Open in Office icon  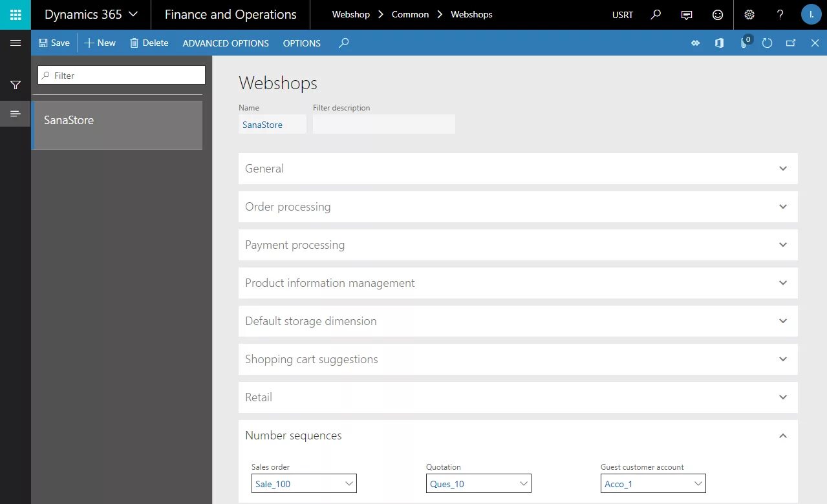click(719, 43)
